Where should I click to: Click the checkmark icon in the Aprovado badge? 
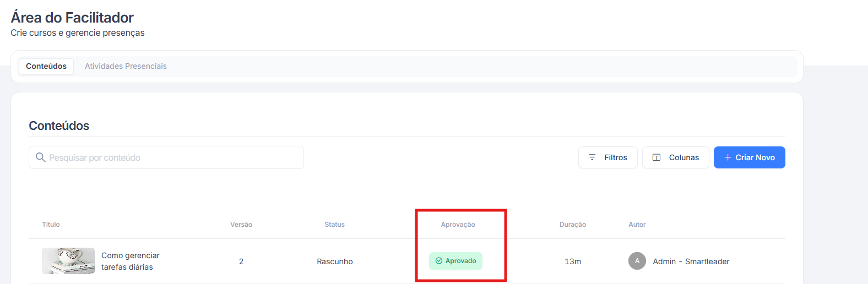point(439,261)
